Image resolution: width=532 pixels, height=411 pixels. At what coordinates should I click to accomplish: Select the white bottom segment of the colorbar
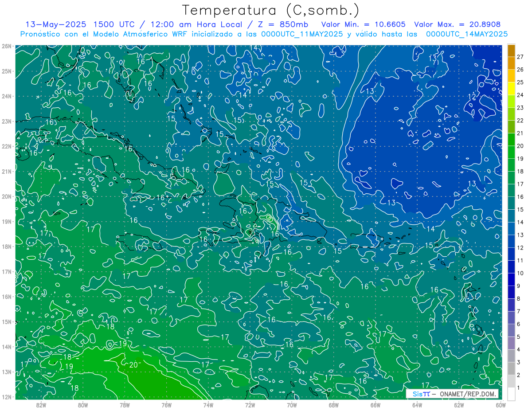point(511,394)
